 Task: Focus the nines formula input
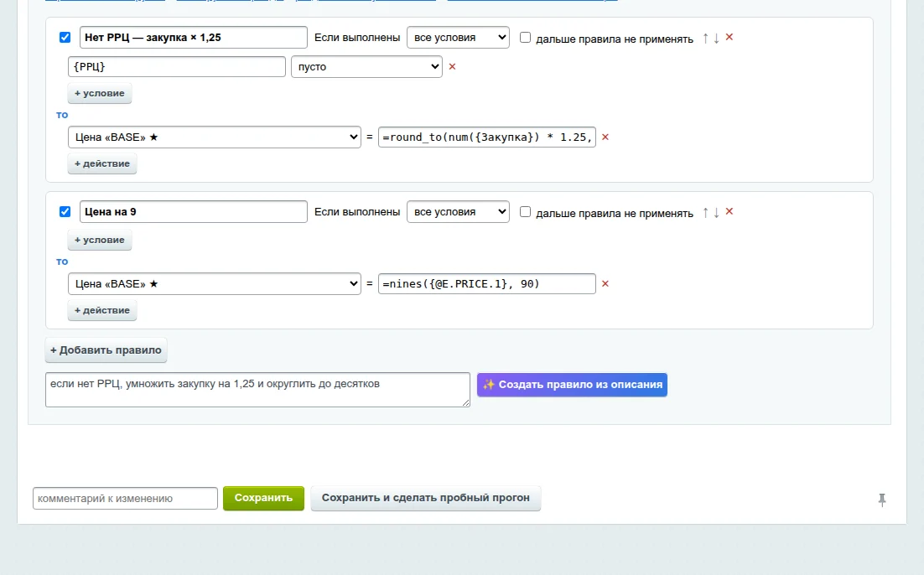[x=487, y=284]
